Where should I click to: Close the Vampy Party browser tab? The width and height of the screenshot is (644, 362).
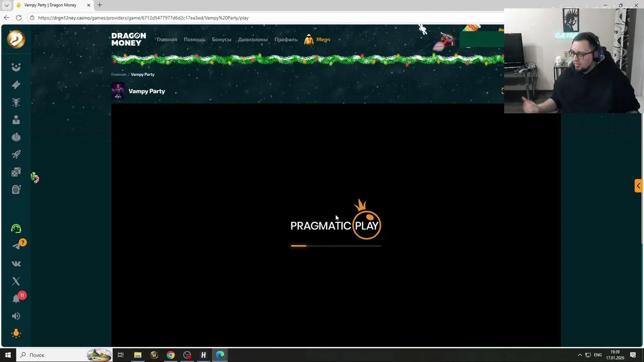tap(89, 5)
